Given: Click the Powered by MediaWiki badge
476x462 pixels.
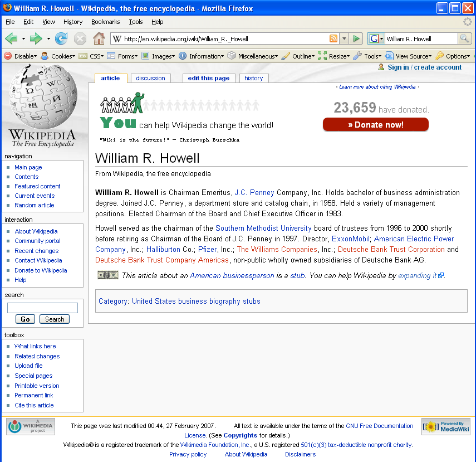Looking at the screenshot, I should 445,426.
